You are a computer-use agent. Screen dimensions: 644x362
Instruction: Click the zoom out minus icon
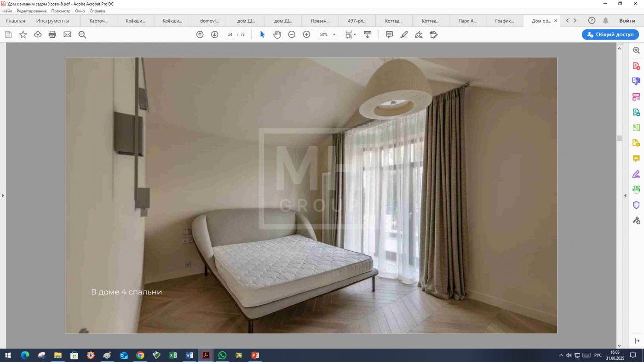pyautogui.click(x=292, y=34)
